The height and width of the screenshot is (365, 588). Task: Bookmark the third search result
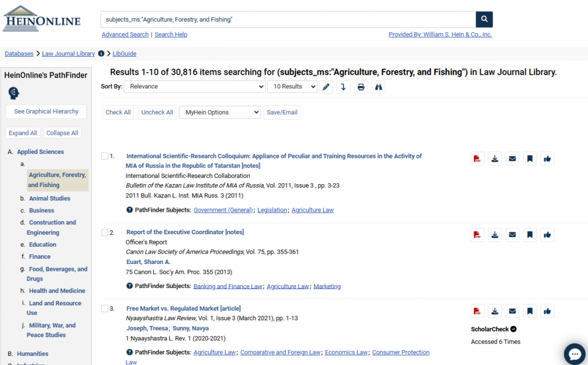pyautogui.click(x=530, y=312)
